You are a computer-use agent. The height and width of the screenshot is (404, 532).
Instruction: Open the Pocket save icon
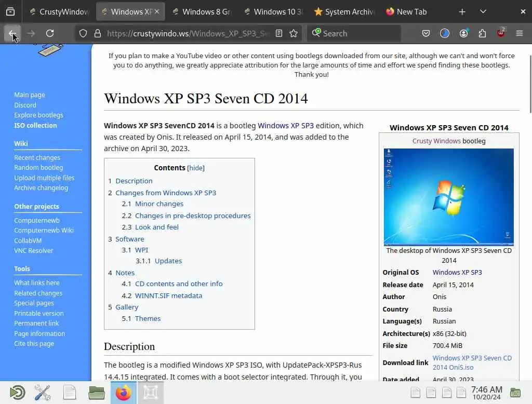(426, 33)
